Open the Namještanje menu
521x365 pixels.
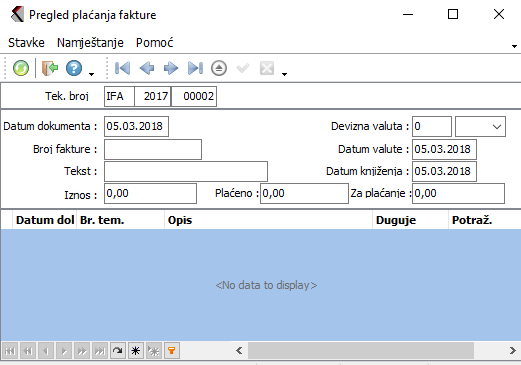pos(90,43)
